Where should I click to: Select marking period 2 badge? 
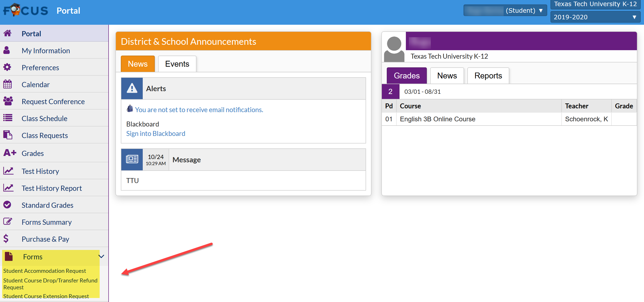tap(391, 91)
